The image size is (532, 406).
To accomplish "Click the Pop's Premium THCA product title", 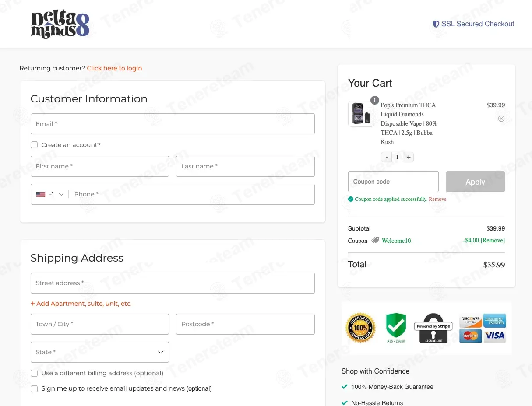I will click(x=409, y=123).
